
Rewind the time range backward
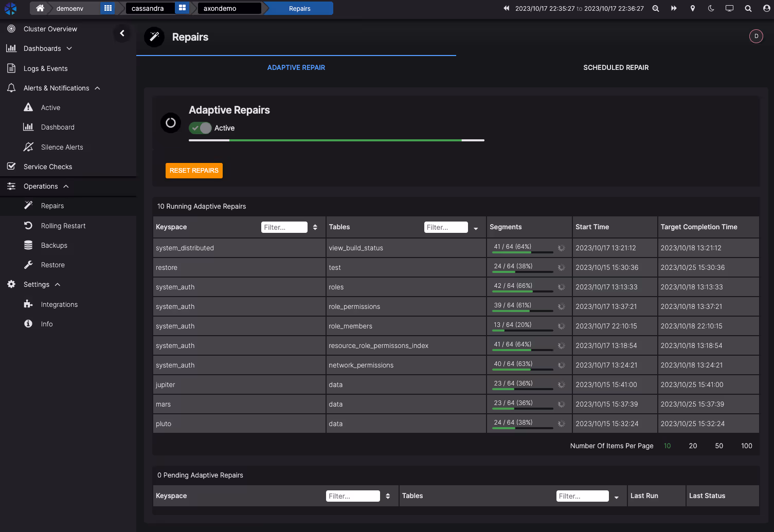click(506, 8)
